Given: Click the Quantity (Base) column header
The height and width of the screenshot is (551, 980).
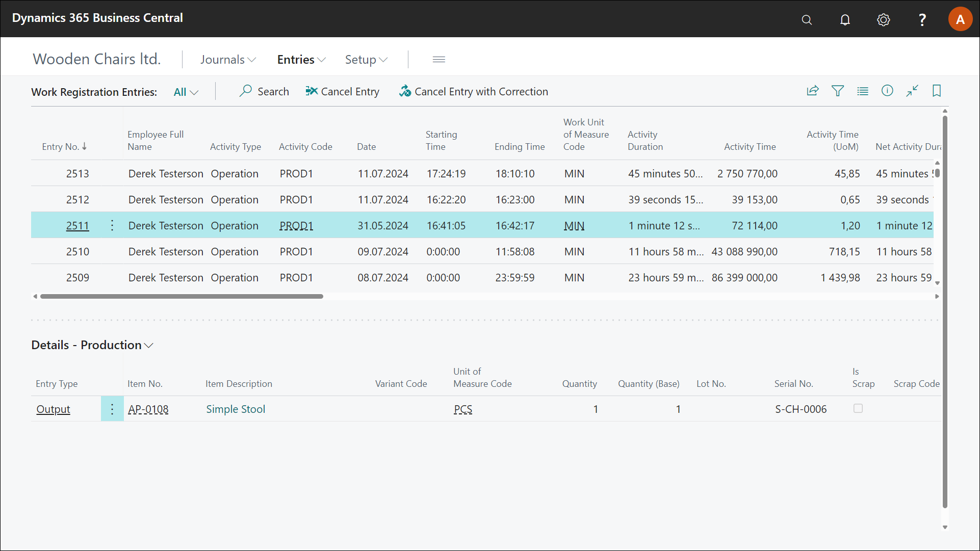Looking at the screenshot, I should point(649,384).
